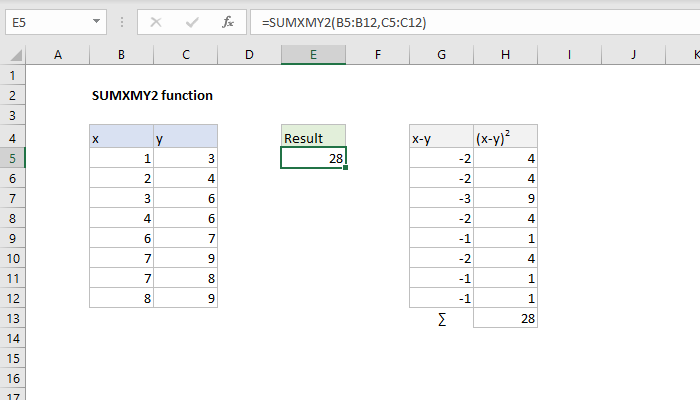Select row 12 header
The height and width of the screenshot is (400, 700).
click(x=12, y=298)
